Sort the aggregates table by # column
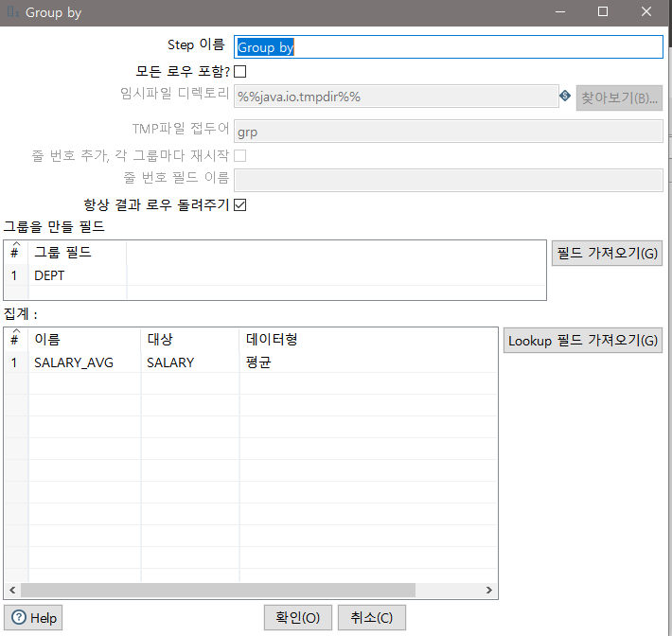The image size is (672, 636). click(x=16, y=340)
